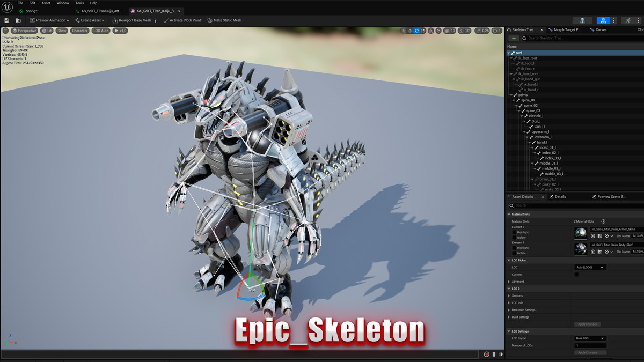Click Search Skeleton Tree field

pyautogui.click(x=582, y=38)
